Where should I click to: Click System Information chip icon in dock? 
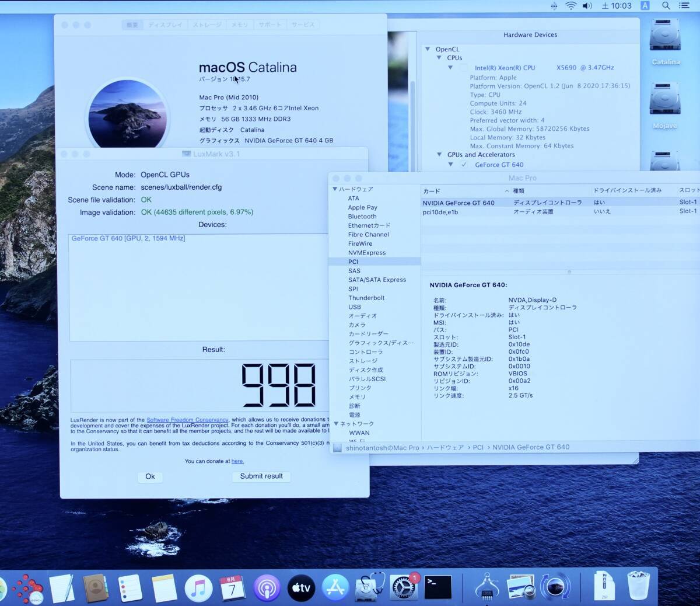[487, 586]
